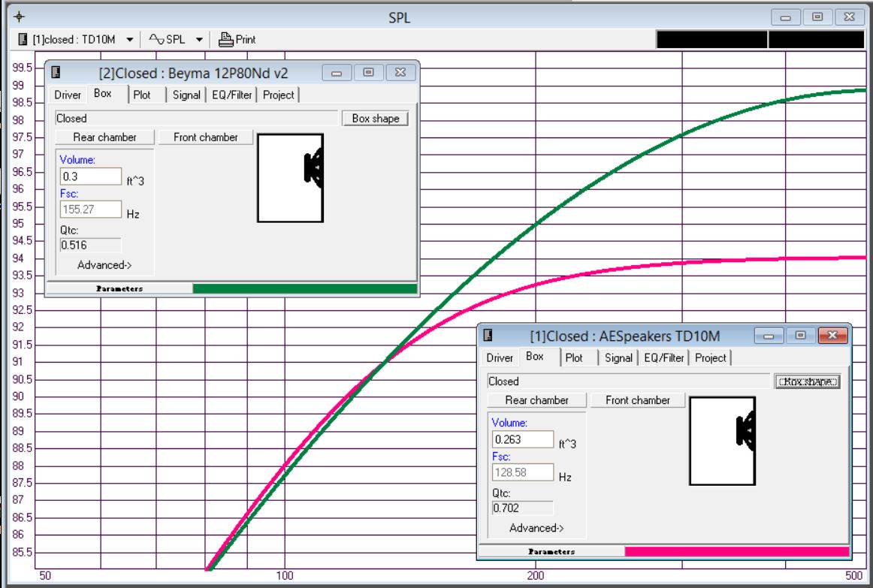The image size is (873, 588).
Task: Open the Driver tab in the AESpeakers TD10M window
Action: coord(500,357)
